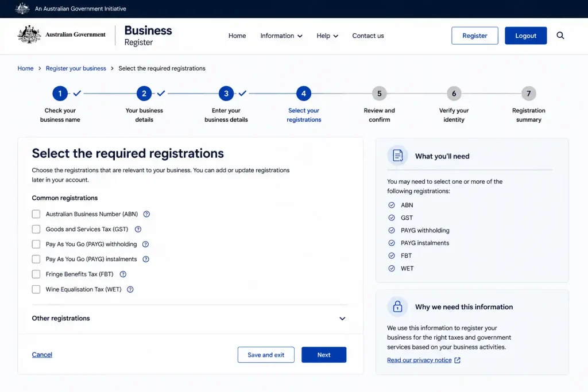This screenshot has height=392, width=588.
Task: Click Save and exit
Action: pos(266,355)
